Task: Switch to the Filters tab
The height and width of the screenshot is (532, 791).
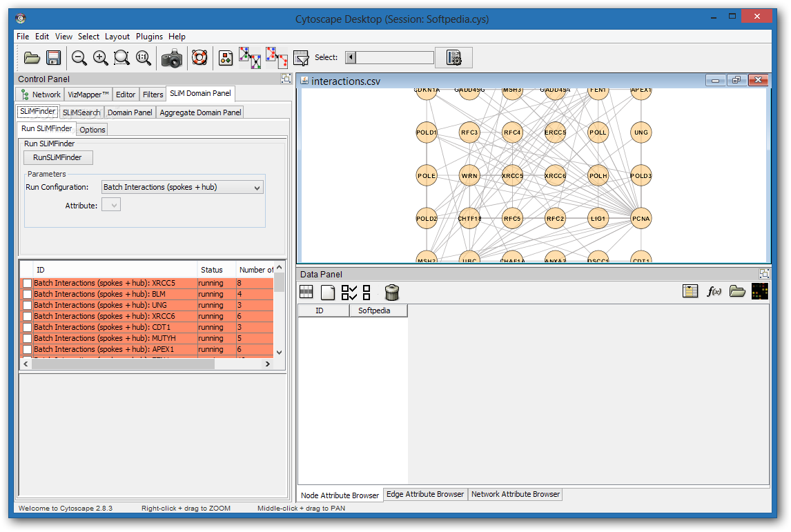Action: click(153, 95)
